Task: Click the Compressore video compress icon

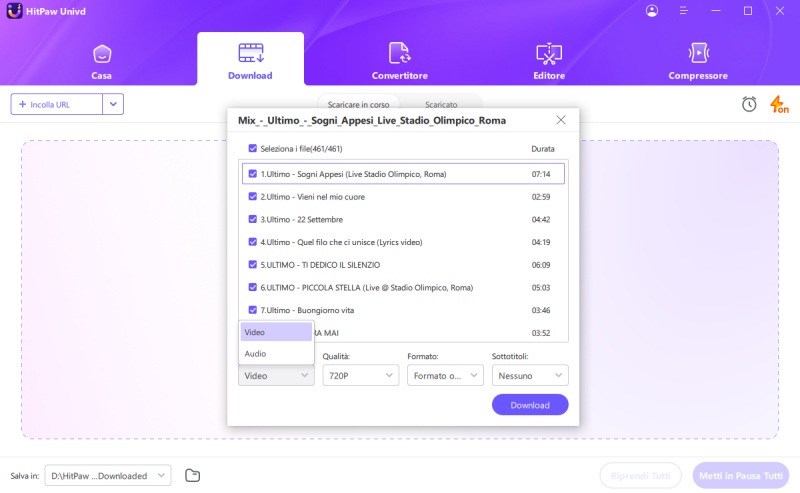Action: (x=698, y=53)
